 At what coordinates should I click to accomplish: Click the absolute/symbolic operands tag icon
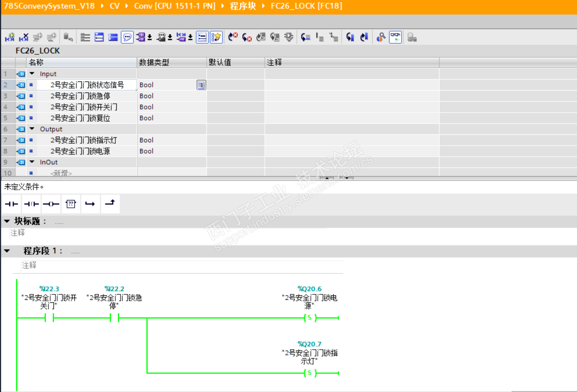(141, 37)
